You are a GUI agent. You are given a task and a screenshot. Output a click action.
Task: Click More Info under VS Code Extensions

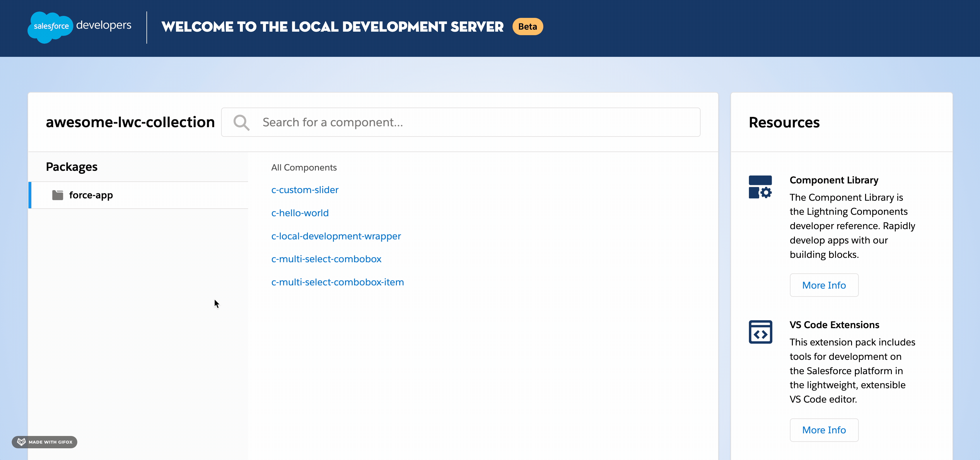[824, 430]
